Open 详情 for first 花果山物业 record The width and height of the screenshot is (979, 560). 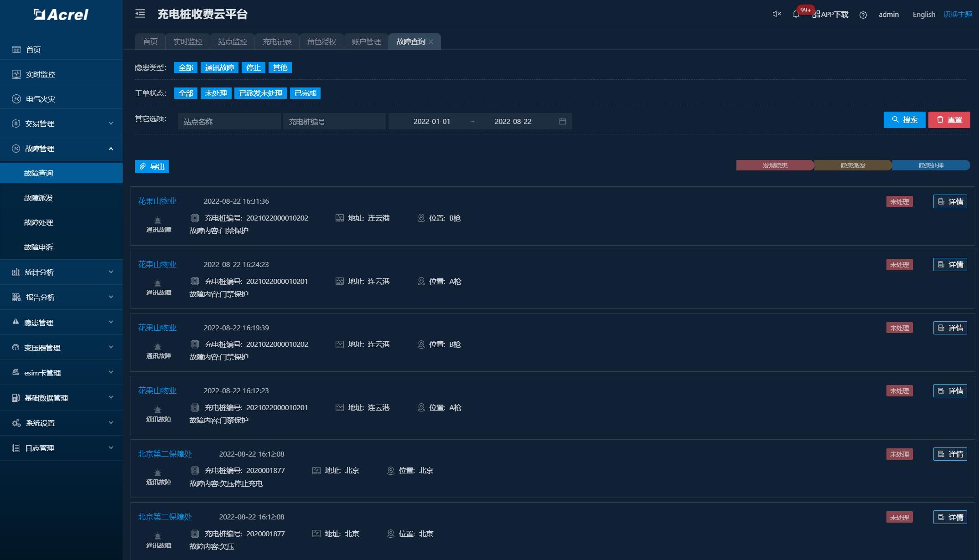[950, 201]
